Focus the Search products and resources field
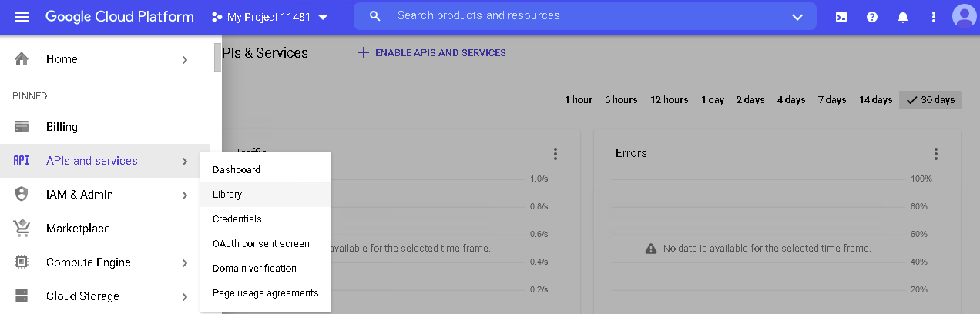Viewport: 980px width, 314px height. pyautogui.click(x=585, y=16)
